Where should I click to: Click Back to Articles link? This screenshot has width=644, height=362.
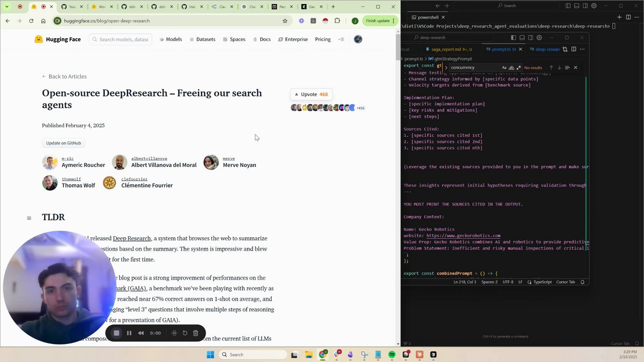64,76
